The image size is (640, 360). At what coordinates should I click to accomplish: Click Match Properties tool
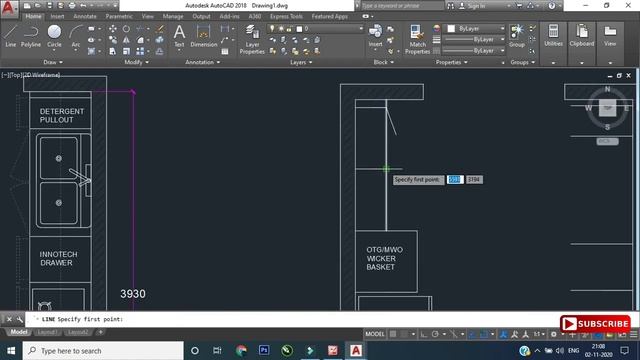417,39
